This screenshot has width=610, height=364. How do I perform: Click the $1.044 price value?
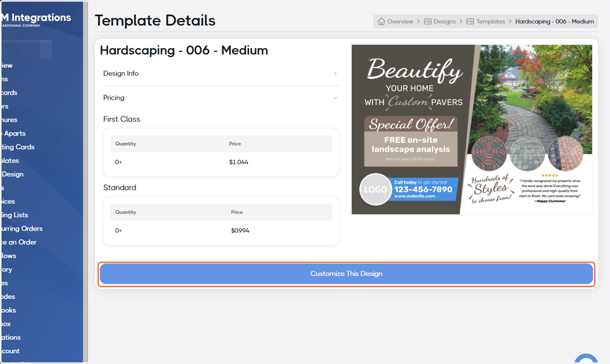[x=238, y=162]
